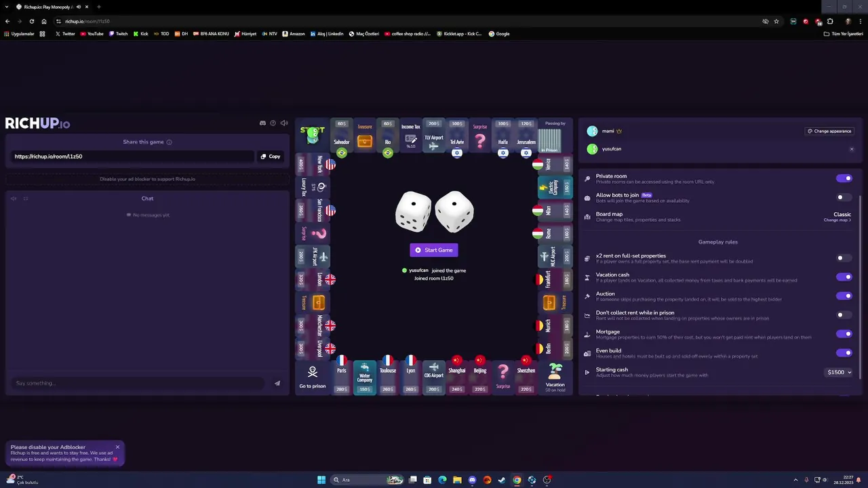The image size is (868, 488).
Task: Open the Amazon bookmark
Action: point(294,34)
